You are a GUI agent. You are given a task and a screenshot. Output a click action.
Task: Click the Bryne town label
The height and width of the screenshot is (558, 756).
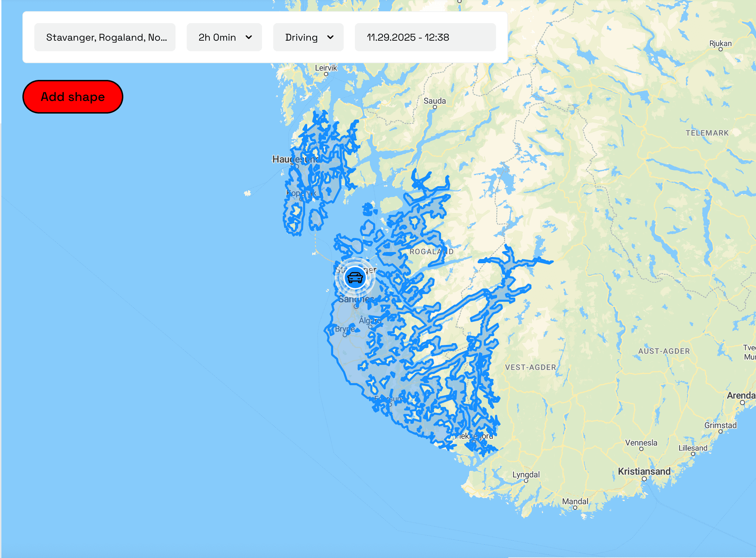(x=344, y=329)
